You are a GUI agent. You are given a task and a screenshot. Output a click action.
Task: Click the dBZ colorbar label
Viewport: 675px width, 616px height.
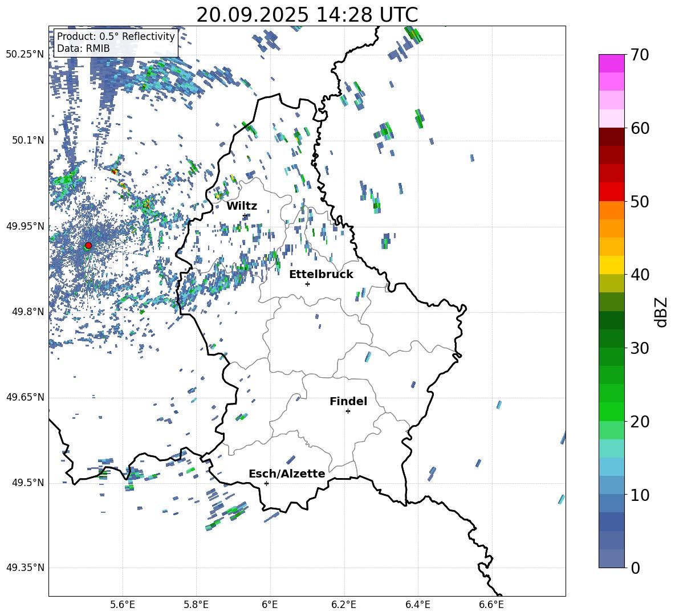pyautogui.click(x=662, y=312)
